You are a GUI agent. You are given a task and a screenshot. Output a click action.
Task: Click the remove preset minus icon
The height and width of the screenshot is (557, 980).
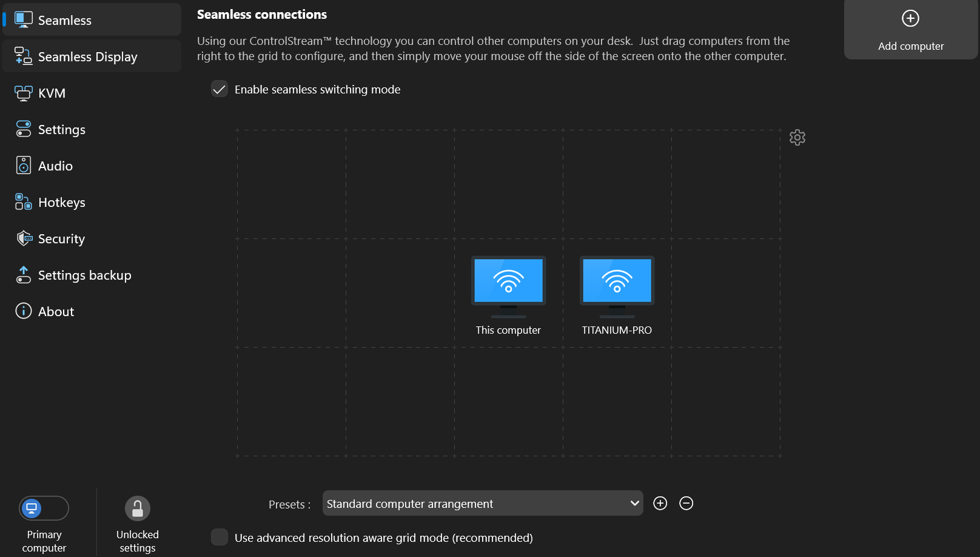(686, 504)
